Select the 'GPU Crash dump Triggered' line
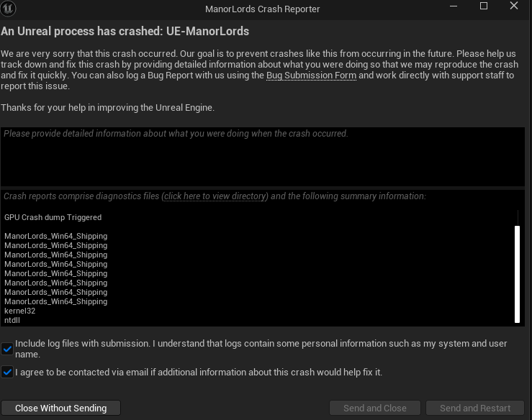The image size is (532, 420). tap(53, 218)
